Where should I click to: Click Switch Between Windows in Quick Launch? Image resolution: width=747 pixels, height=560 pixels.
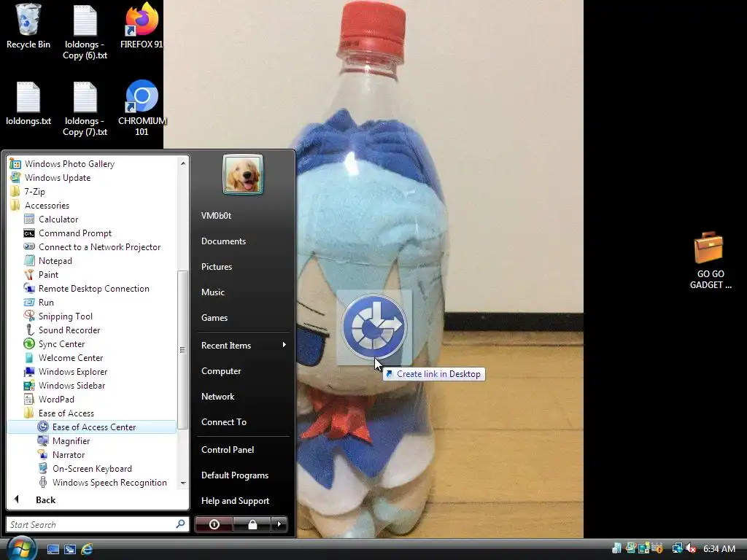tap(69, 549)
